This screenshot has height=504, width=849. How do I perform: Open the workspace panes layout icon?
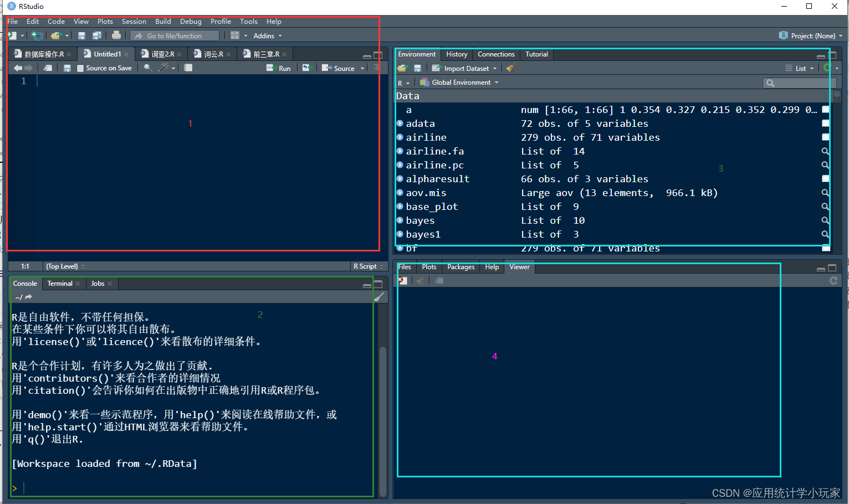[x=235, y=35]
